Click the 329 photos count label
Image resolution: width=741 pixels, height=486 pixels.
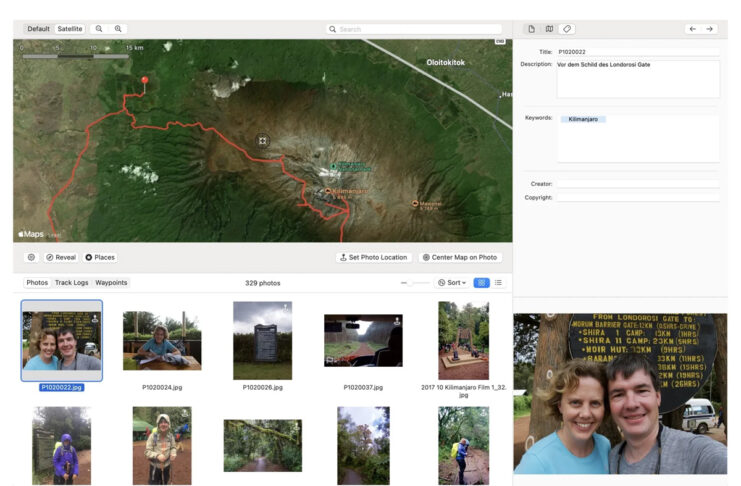[263, 283]
